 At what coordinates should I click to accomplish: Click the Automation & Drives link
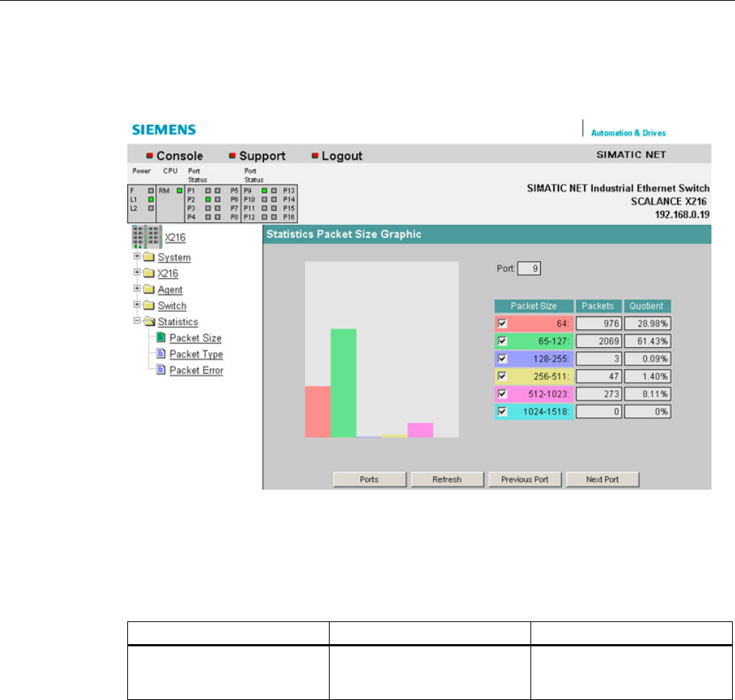click(x=628, y=133)
